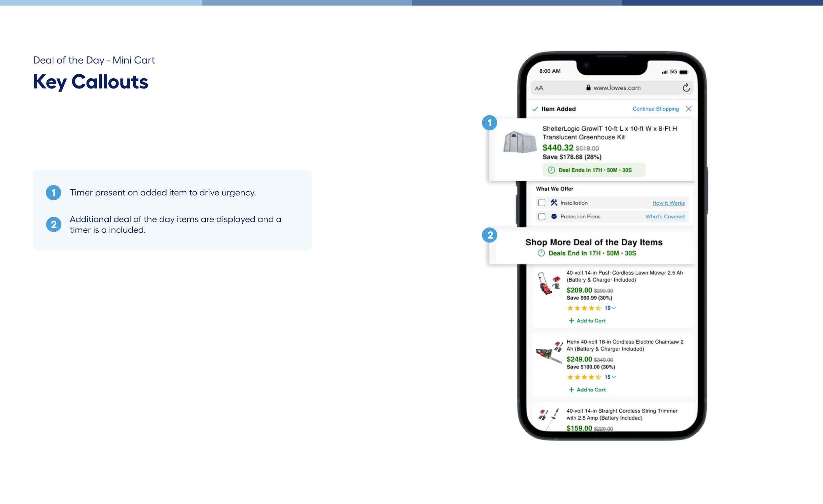Open the chainsaw product thumbnail
823x504 pixels.
(549, 352)
